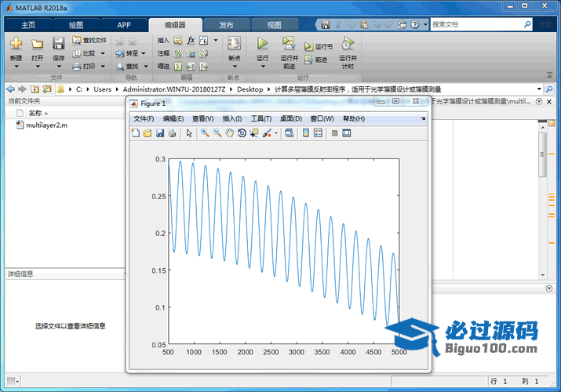Click the 运行并计时 button

coord(348,53)
